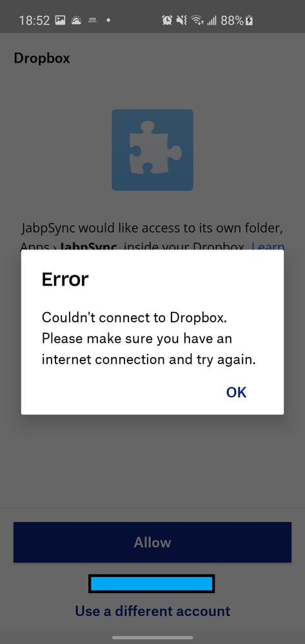Screen dimensions: 305x644
Task: Tap the redacted account email bar
Action: [152, 583]
